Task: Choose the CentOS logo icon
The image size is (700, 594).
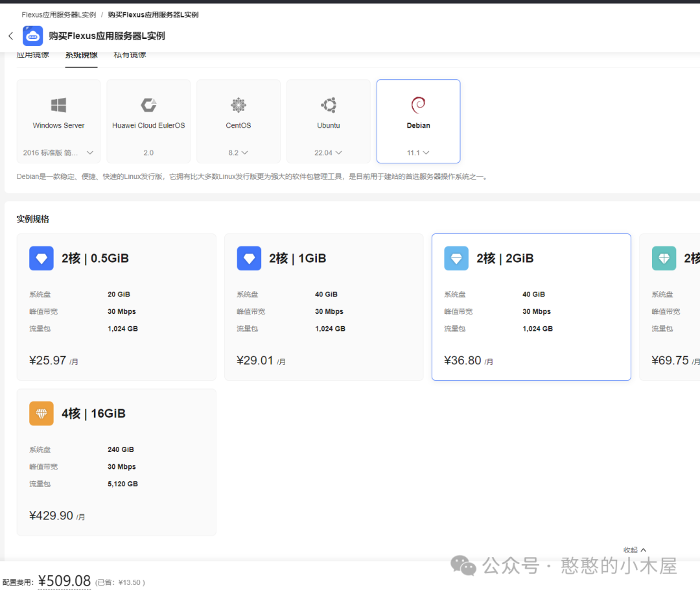Action: pos(239,105)
